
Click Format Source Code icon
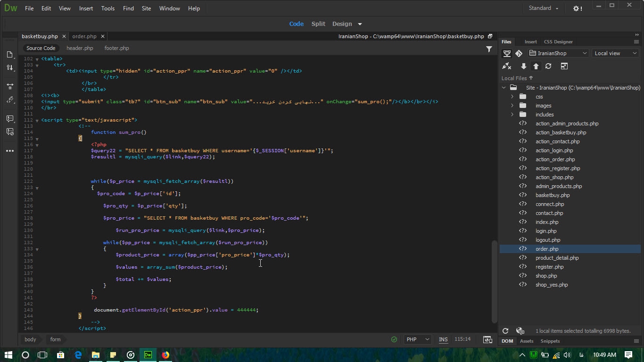click(x=10, y=100)
